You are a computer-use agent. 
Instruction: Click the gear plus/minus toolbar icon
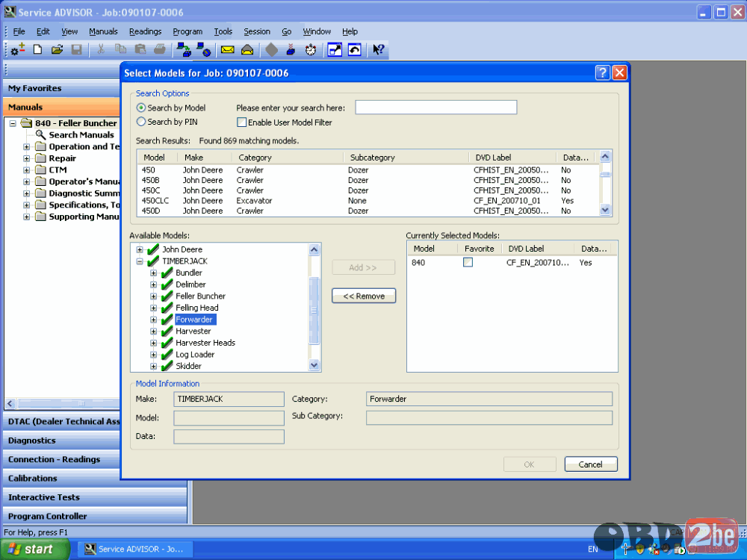(18, 49)
